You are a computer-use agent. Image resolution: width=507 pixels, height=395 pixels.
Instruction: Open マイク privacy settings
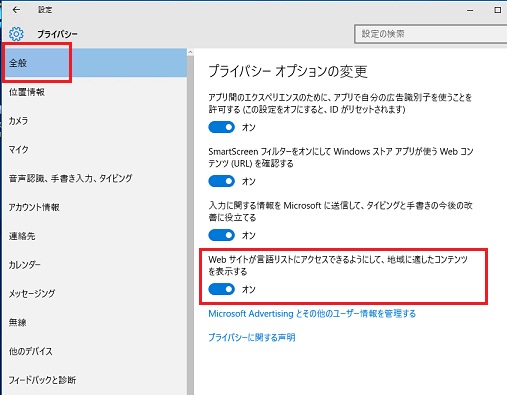(x=95, y=149)
